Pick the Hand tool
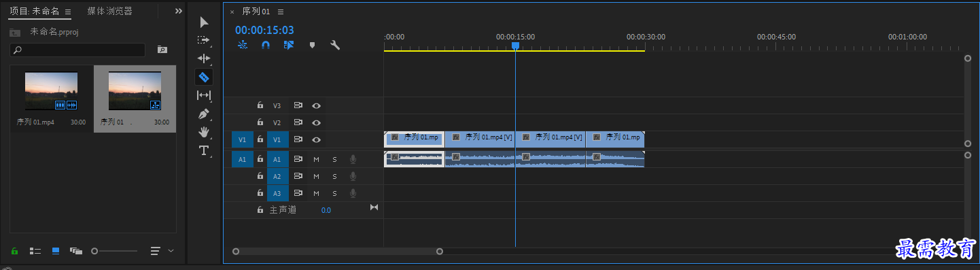980x270 pixels. [x=204, y=132]
